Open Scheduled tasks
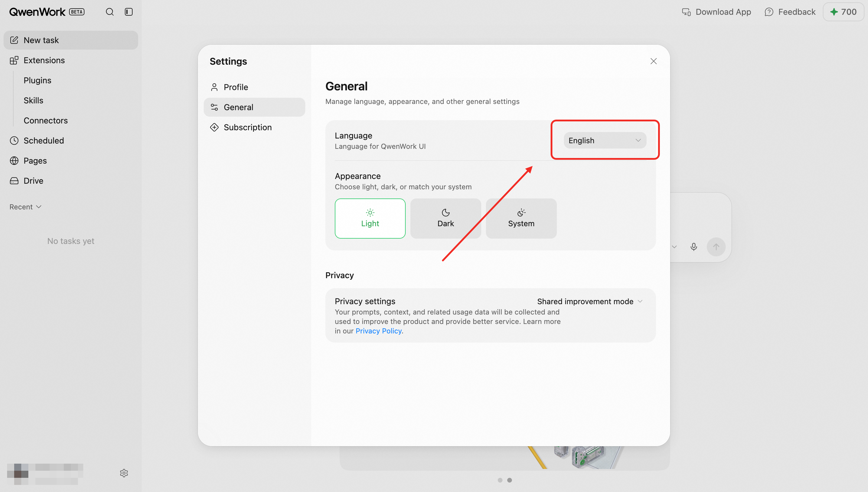Viewport: 868px width, 492px height. [71, 141]
